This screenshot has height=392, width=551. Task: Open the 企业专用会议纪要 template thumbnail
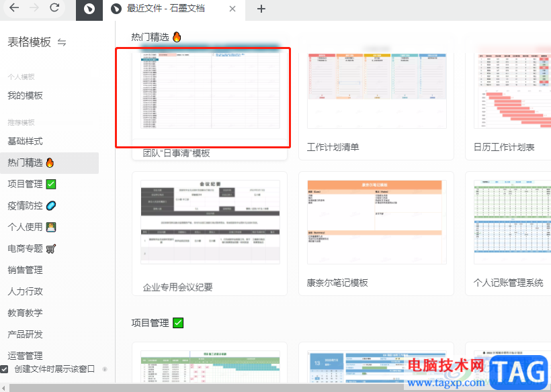pos(210,222)
